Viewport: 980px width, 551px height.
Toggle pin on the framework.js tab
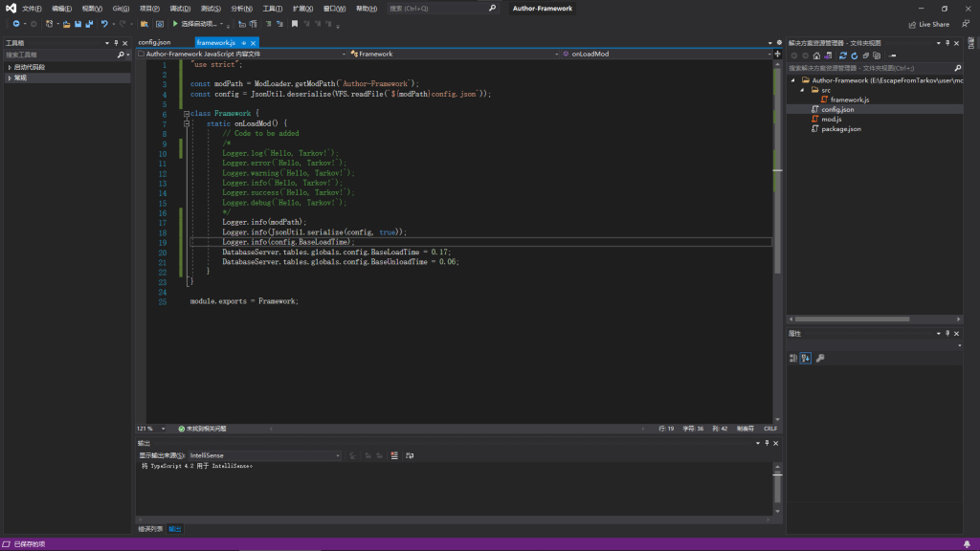tap(244, 42)
